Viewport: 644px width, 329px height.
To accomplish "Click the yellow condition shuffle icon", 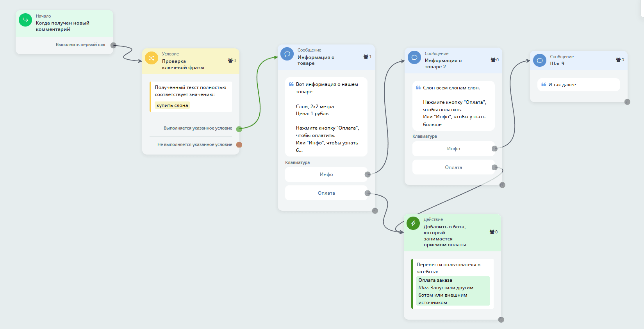I will tap(151, 58).
